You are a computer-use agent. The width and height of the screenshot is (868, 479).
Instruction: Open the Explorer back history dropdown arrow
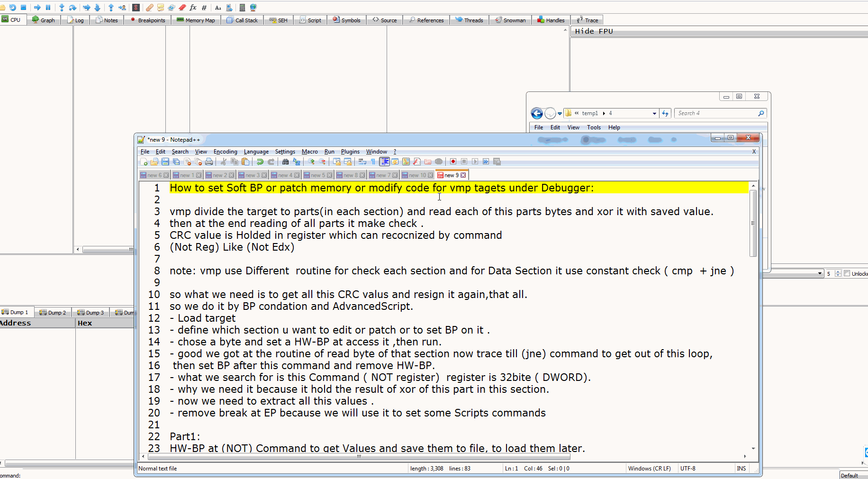pyautogui.click(x=560, y=113)
